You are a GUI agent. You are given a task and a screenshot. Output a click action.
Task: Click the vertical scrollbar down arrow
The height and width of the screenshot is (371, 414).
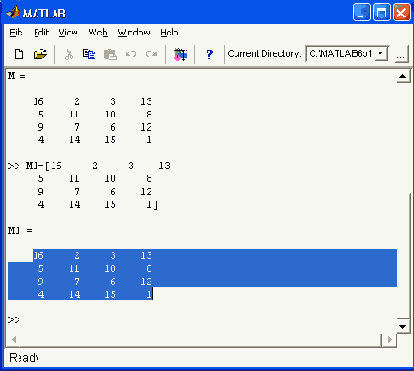pos(403,326)
